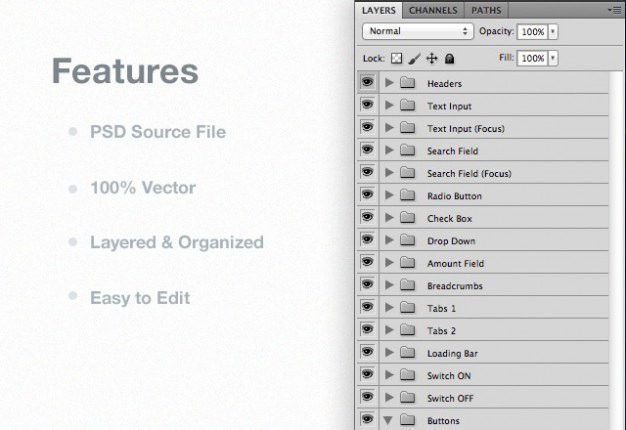Click folder icon of Text Input group
The width and height of the screenshot is (626, 430).
coord(408,105)
